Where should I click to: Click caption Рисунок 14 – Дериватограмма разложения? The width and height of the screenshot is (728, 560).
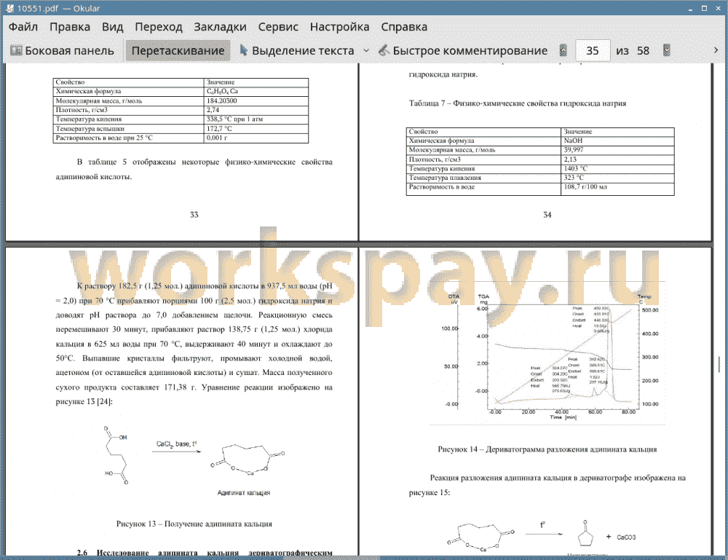tap(547, 449)
